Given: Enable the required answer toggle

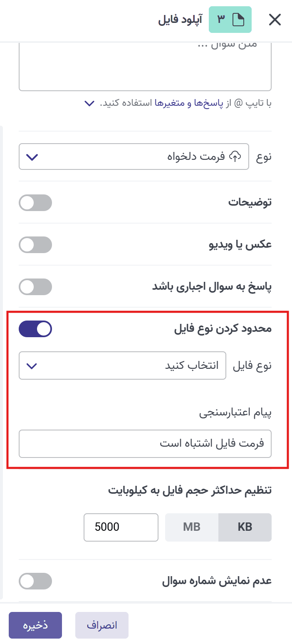Looking at the screenshot, I should point(35,286).
